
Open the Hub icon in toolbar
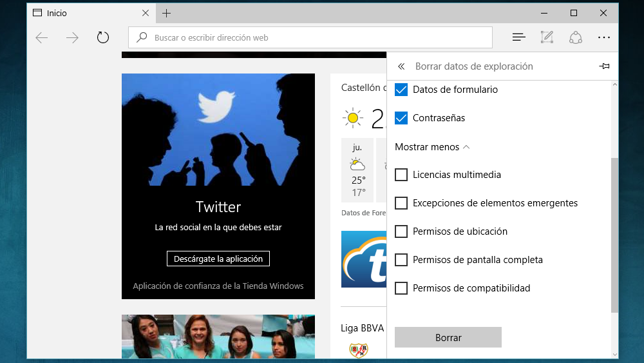(x=518, y=37)
